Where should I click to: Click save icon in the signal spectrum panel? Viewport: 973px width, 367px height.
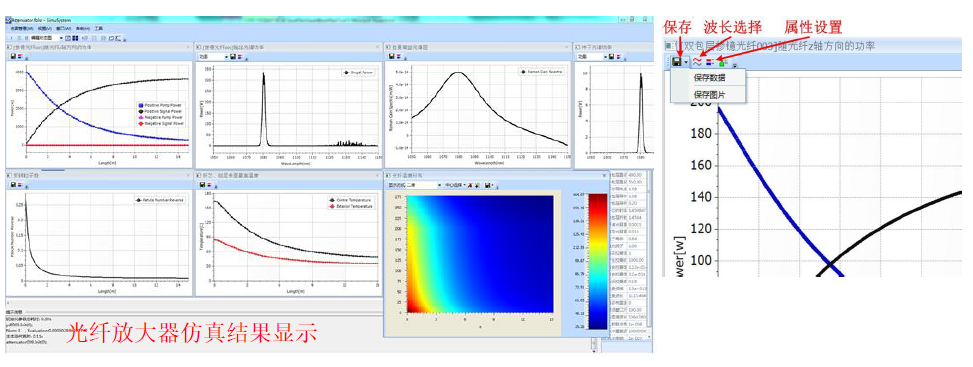[233, 57]
